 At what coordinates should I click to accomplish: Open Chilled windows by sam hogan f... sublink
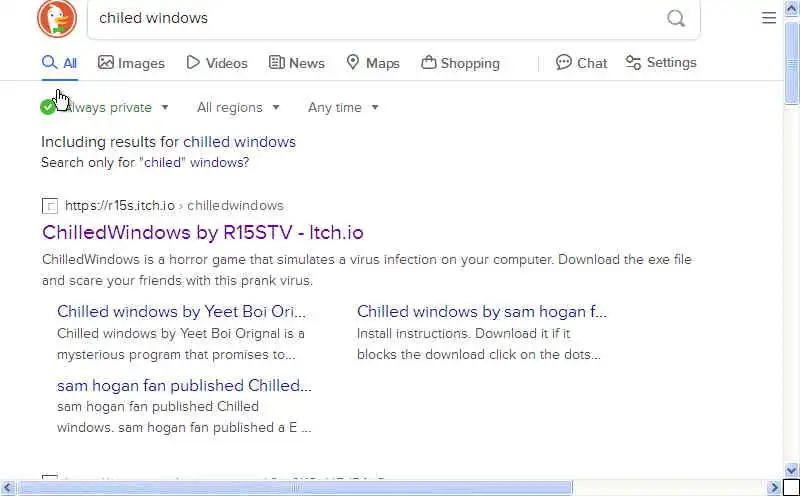tap(482, 312)
